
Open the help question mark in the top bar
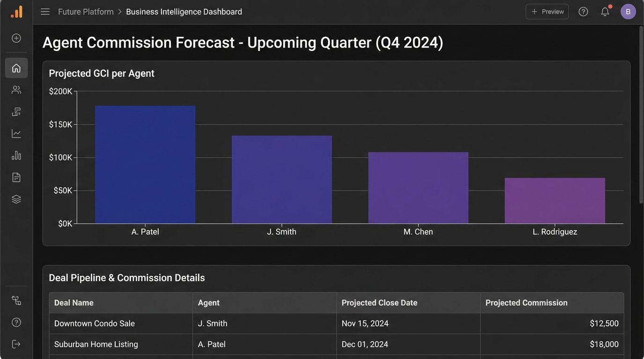583,11
